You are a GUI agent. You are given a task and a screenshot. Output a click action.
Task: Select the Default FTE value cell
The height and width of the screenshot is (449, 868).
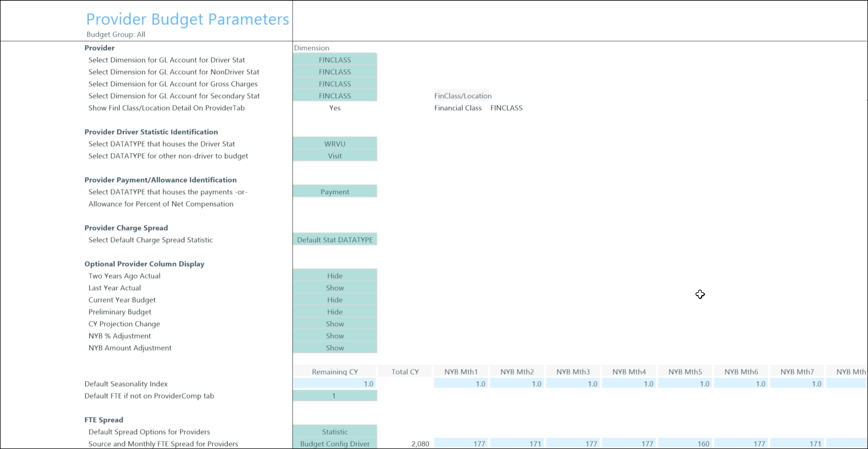coord(334,396)
